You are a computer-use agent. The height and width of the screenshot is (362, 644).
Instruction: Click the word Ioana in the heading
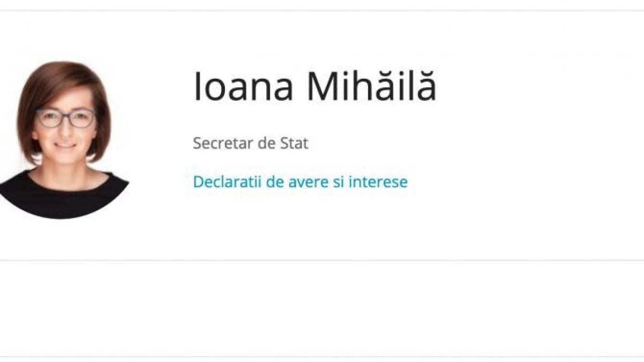243,87
